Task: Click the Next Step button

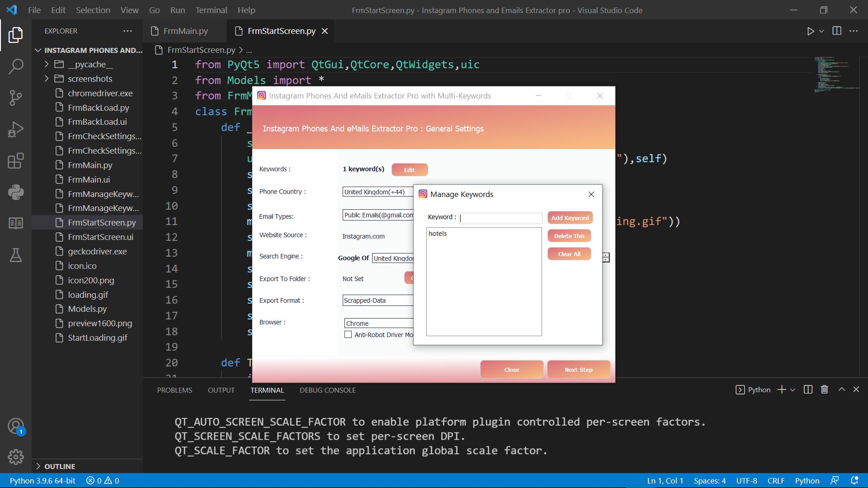Action: tap(579, 370)
